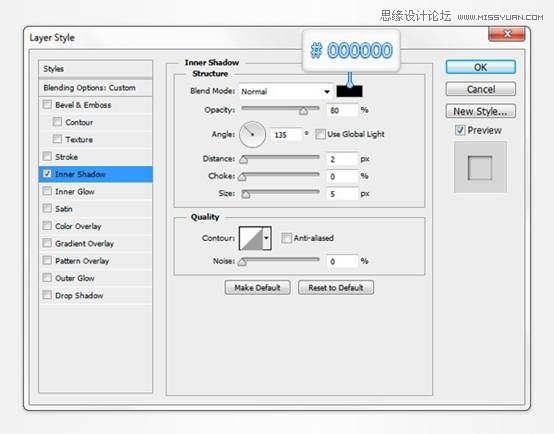The image size is (554, 434).
Task: Focus the Size value field
Action: [x=342, y=194]
